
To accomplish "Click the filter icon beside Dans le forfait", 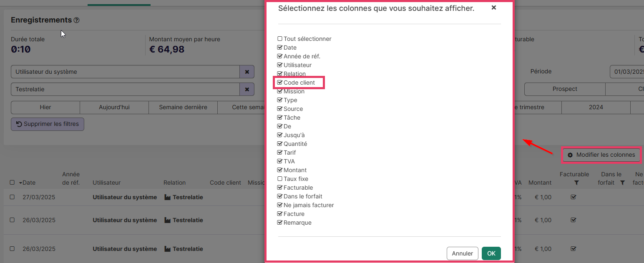I will tap(622, 183).
